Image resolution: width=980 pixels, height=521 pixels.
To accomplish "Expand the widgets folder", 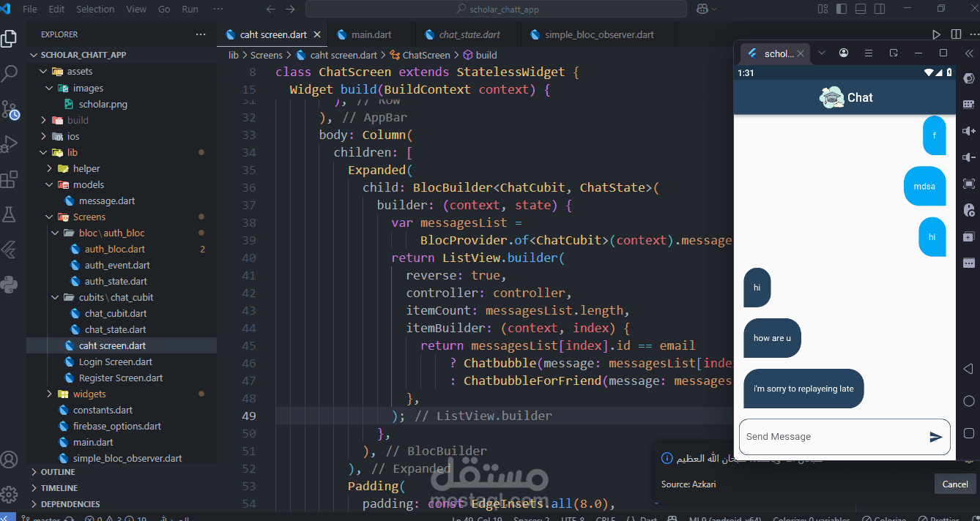I will [89, 394].
